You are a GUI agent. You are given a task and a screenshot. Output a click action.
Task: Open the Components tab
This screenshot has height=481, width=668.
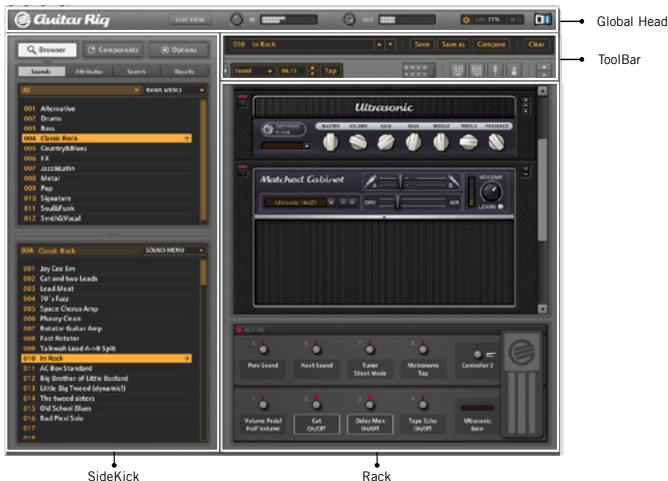coord(113,50)
